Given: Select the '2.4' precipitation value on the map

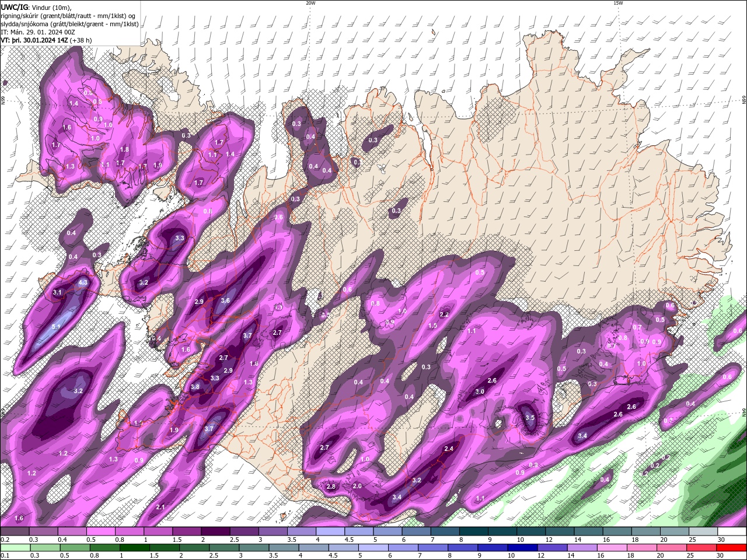Looking at the screenshot, I should pyautogui.click(x=449, y=449).
